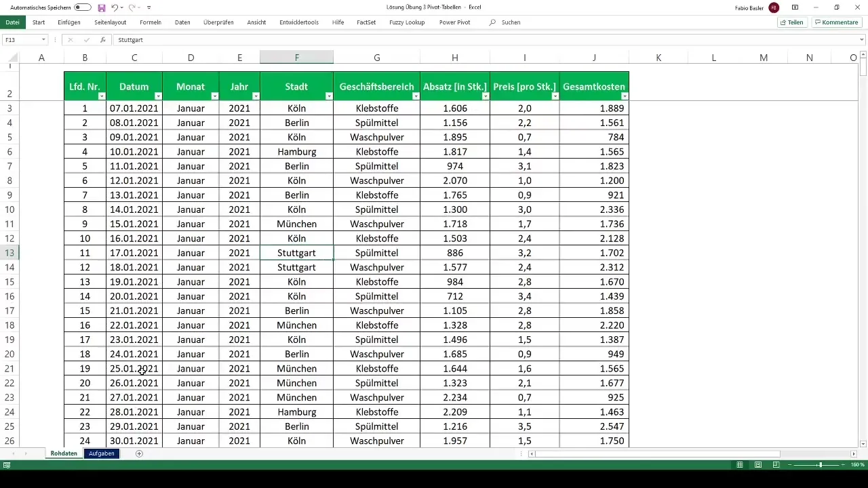Click the Name Box showing F13
Image resolution: width=868 pixels, height=488 pixels.
20,40
